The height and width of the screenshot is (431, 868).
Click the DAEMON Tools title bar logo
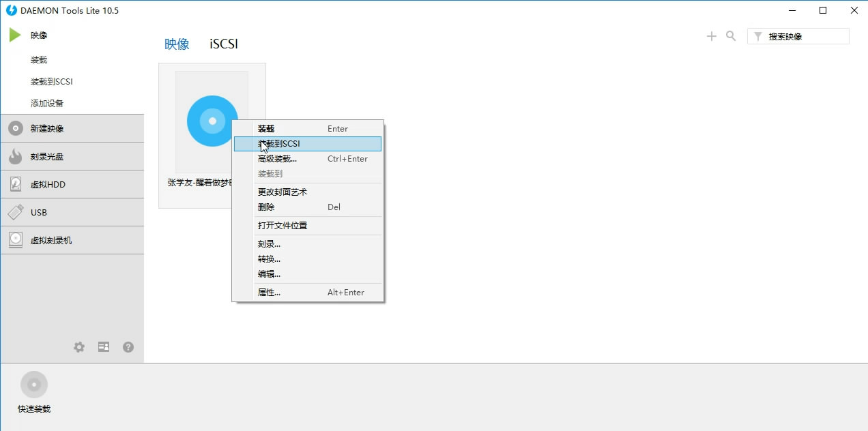pos(12,10)
